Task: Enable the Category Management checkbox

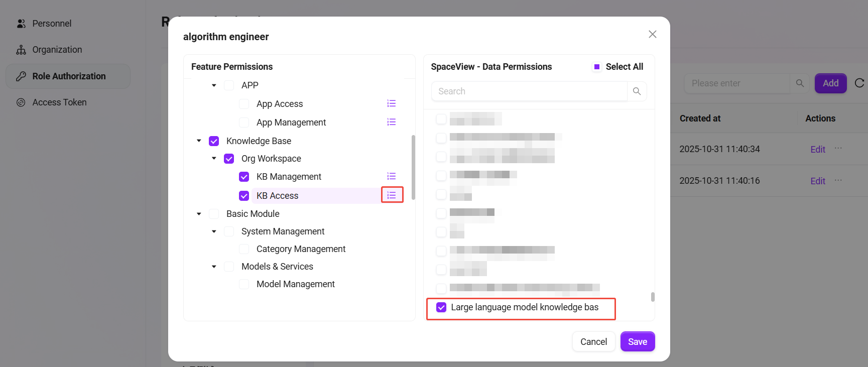Action: (x=244, y=249)
